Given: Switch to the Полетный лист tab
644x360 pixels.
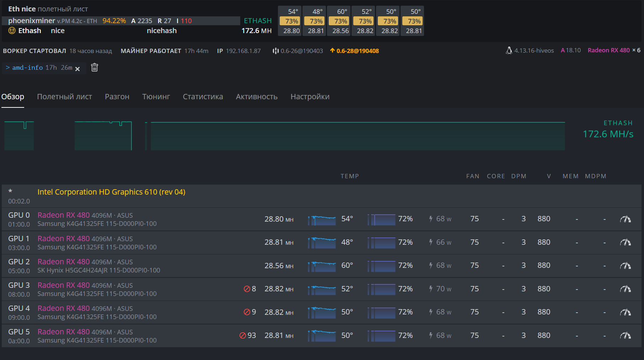Looking at the screenshot, I should 64,97.
